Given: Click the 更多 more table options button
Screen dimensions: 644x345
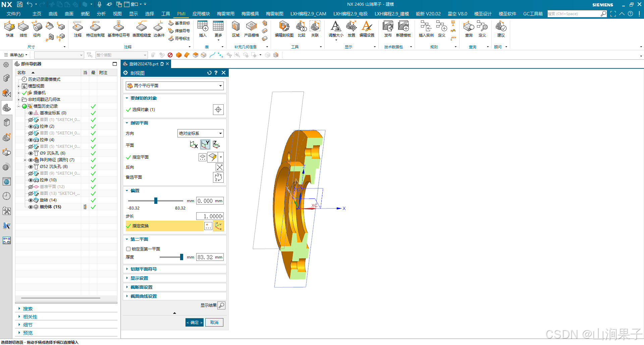Looking at the screenshot, I should (218, 31).
